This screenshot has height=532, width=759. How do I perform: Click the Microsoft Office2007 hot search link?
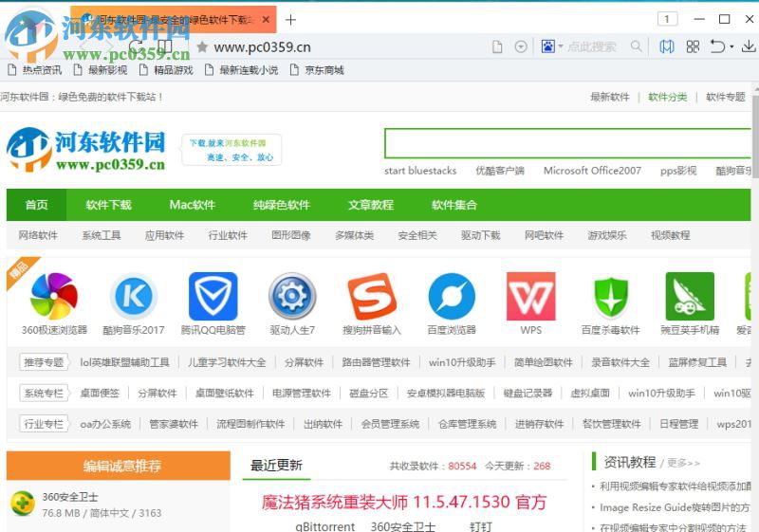point(592,171)
